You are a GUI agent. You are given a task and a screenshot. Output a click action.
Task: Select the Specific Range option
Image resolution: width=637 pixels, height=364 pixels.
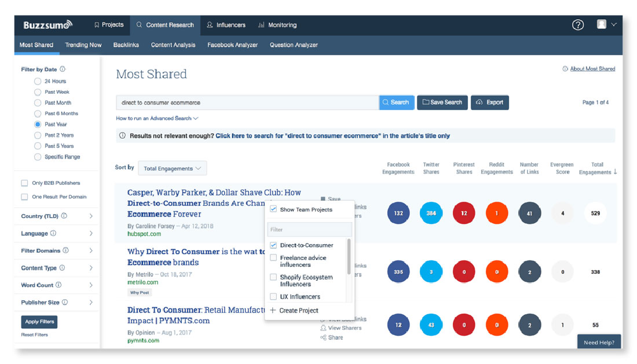[x=38, y=157]
